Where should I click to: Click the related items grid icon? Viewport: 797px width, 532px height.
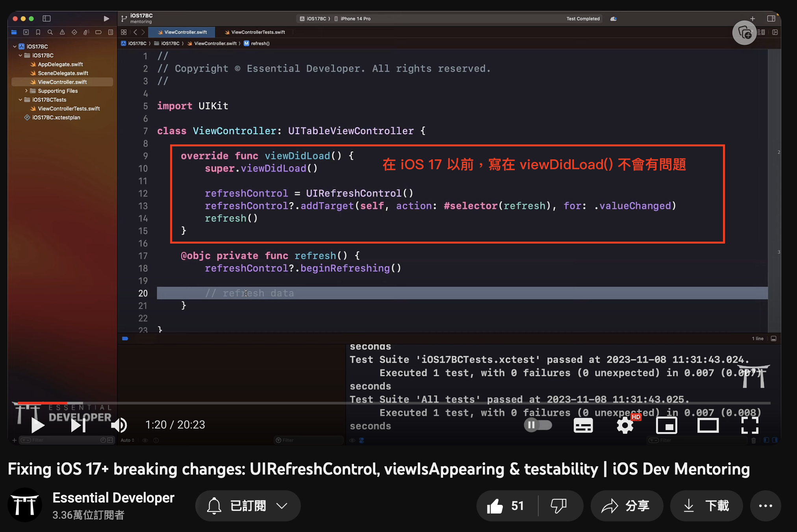pos(124,32)
